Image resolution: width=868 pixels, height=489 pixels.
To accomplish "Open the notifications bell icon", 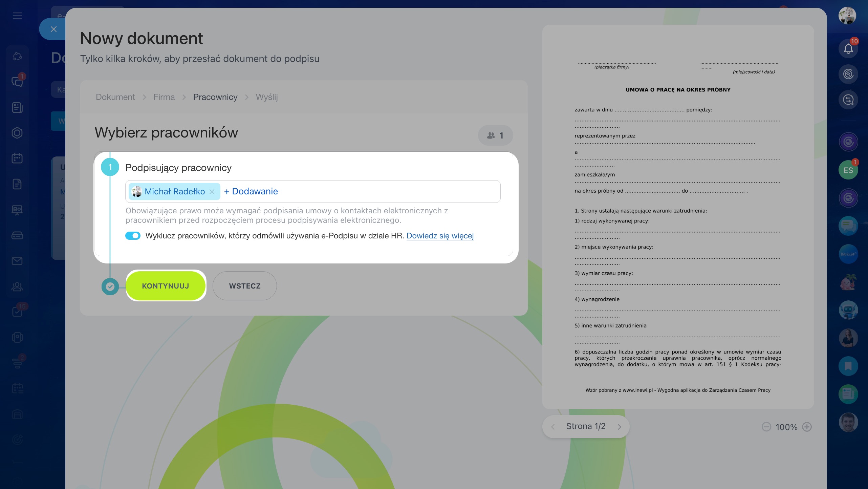I will tap(848, 49).
